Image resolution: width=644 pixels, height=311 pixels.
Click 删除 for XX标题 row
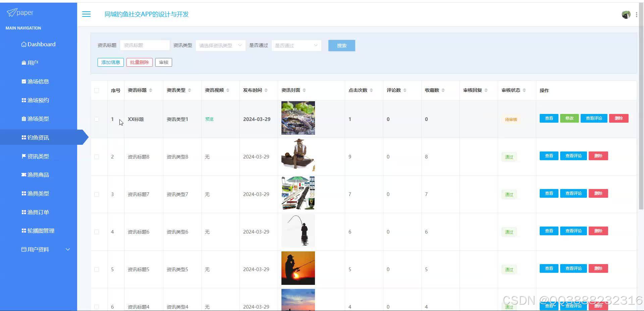619,118
